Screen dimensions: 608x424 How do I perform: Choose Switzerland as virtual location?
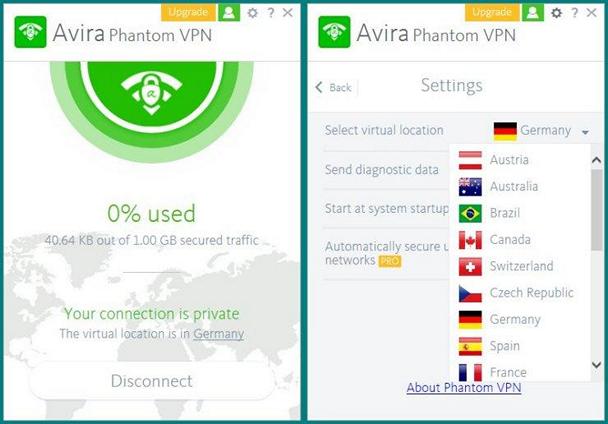pos(520,266)
